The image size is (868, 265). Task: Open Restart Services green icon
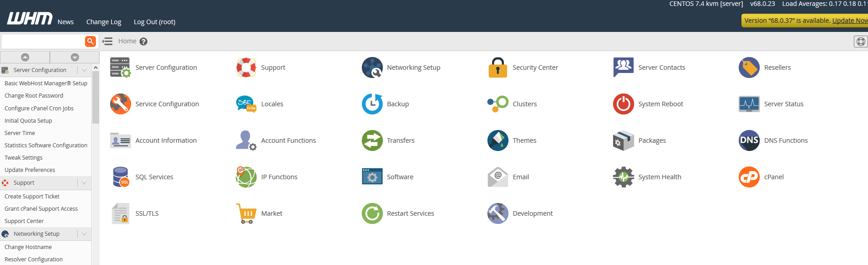pyautogui.click(x=372, y=213)
